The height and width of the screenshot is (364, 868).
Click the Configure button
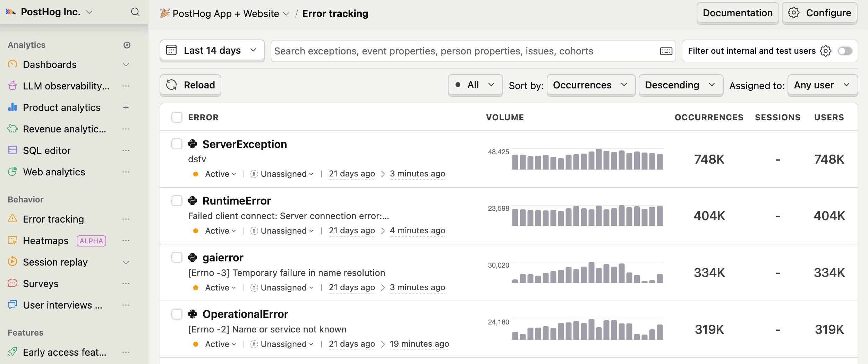point(819,13)
